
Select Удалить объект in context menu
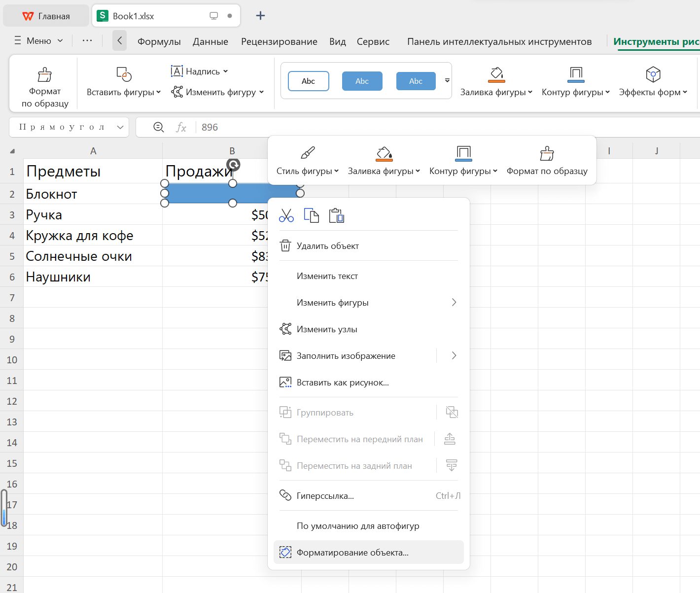(x=327, y=246)
